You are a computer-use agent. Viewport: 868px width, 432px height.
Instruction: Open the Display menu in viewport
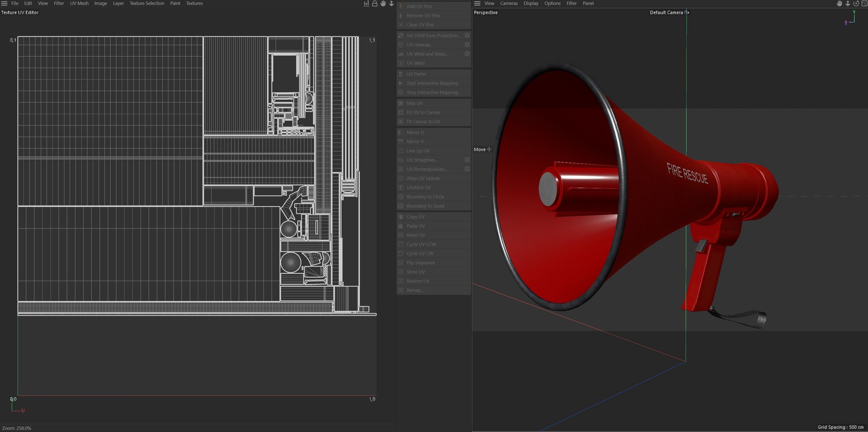click(531, 3)
